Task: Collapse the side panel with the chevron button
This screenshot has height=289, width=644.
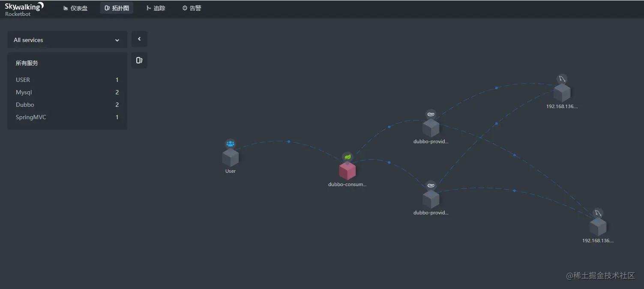Action: (139, 39)
